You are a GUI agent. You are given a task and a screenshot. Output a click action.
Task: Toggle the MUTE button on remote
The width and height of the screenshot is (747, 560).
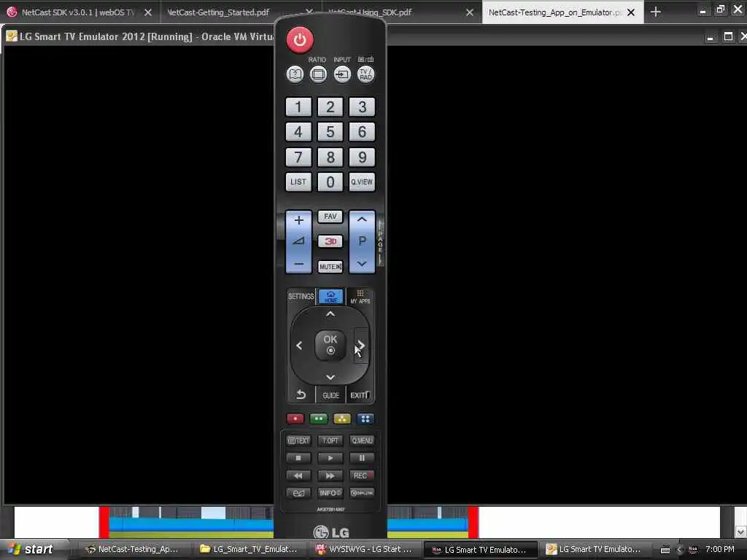330,267
